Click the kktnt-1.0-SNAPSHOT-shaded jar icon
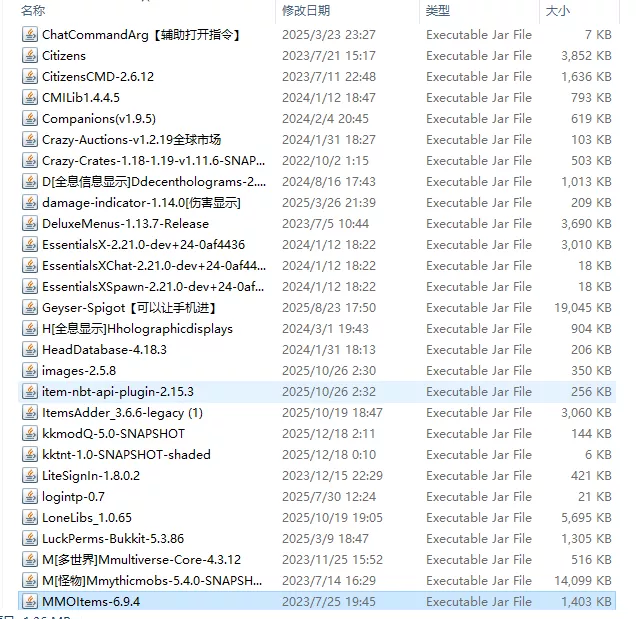The height and width of the screenshot is (619, 641). (30, 455)
